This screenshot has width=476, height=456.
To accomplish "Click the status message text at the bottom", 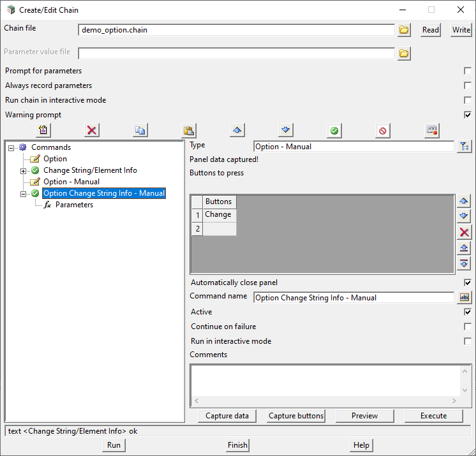I will click(x=73, y=431).
